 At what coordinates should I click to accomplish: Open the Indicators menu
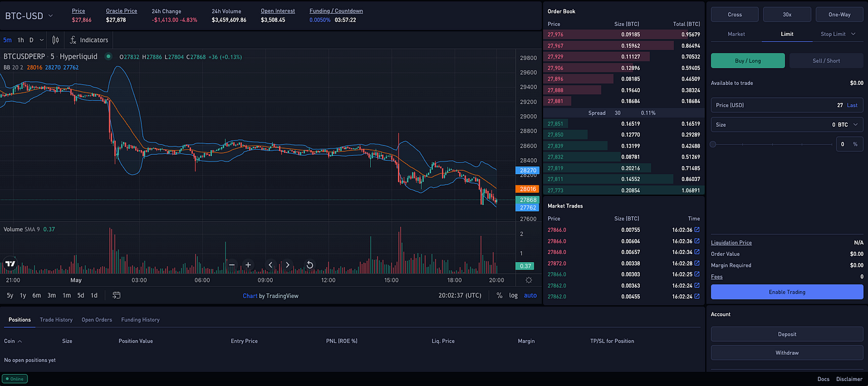(x=89, y=40)
